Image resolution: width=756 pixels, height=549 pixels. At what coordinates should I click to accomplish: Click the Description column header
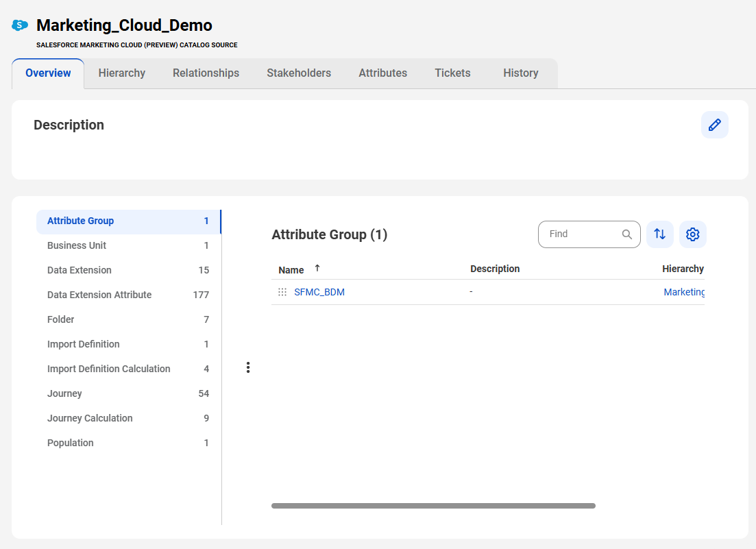coord(495,269)
